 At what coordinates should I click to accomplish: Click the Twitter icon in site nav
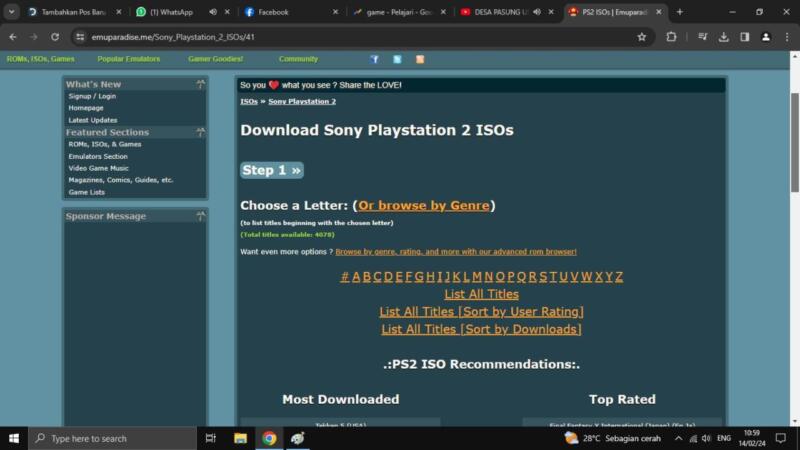click(397, 59)
